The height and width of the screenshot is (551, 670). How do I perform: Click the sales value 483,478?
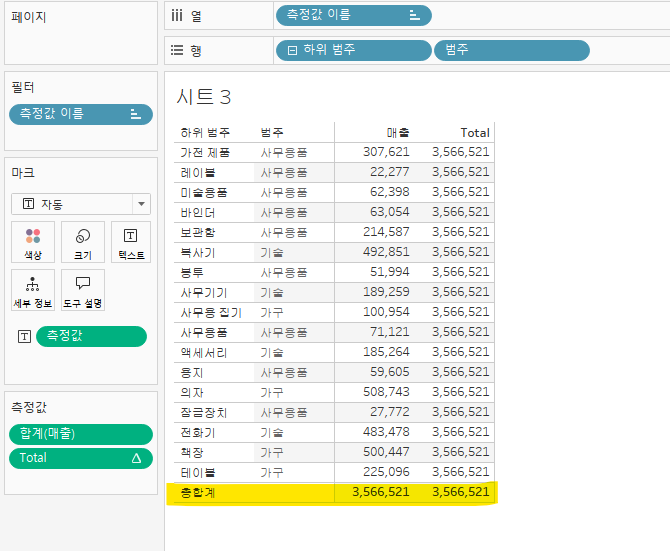386,432
